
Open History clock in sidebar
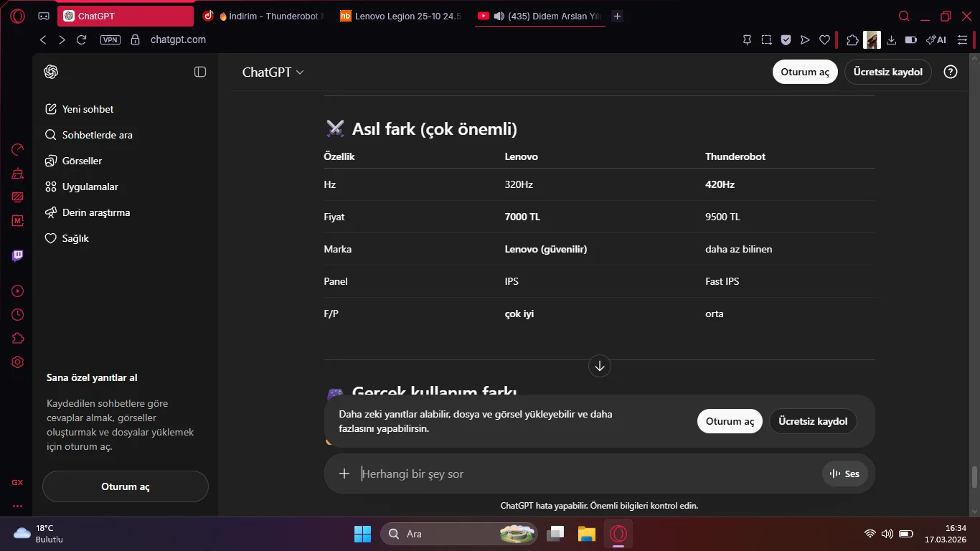(18, 314)
